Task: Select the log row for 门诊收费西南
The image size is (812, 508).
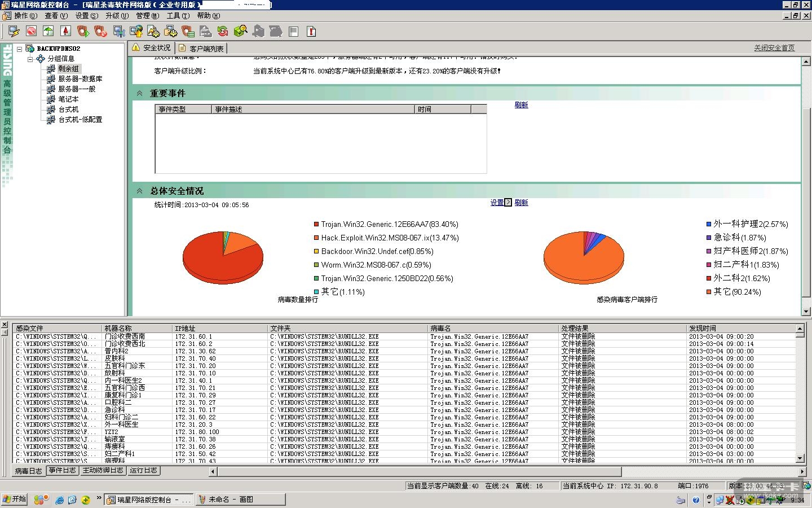Action: click(404, 336)
